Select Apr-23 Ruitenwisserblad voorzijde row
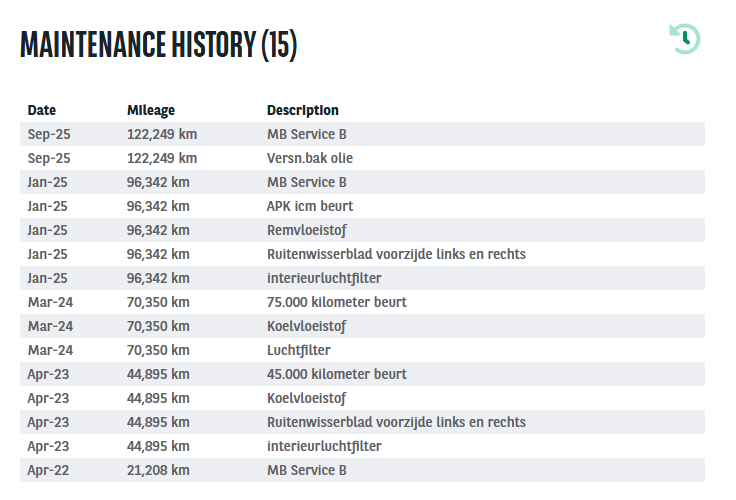The height and width of the screenshot is (500, 736). 362,422
